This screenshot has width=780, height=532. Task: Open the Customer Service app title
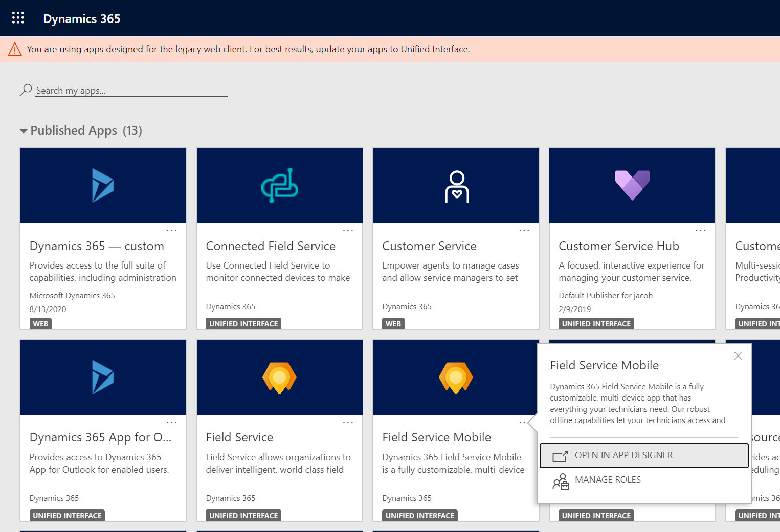pos(429,246)
